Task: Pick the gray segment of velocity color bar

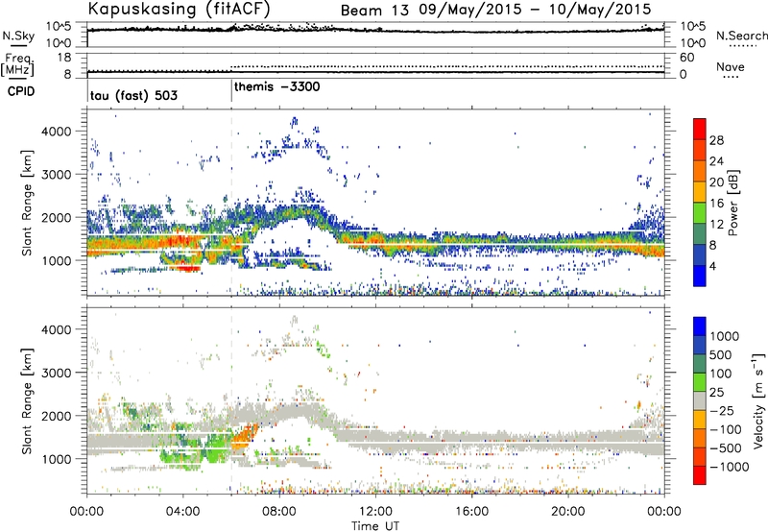Action: 700,400
